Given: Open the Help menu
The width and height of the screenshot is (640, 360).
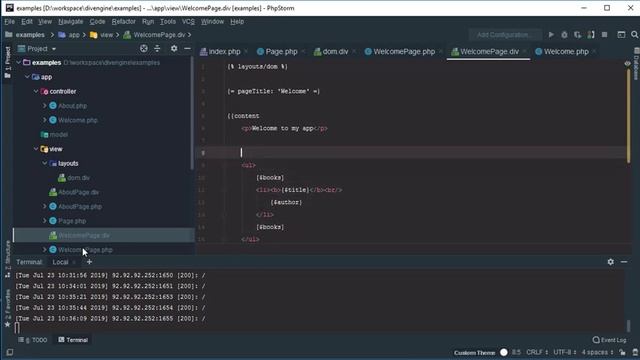Looking at the screenshot, I should 237,22.
